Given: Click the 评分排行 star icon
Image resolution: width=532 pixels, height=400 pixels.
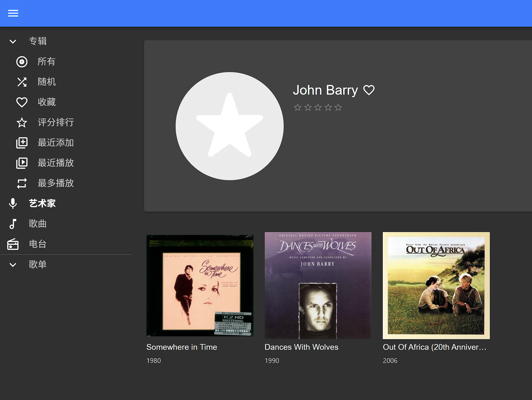Looking at the screenshot, I should coord(22,123).
